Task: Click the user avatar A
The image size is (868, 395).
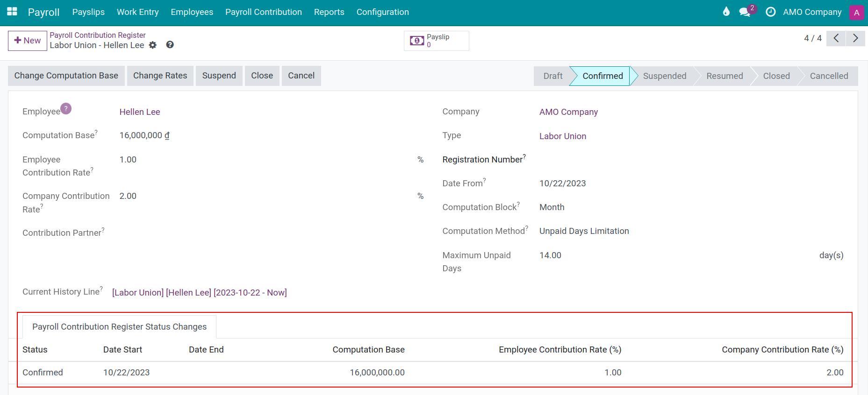Action: [856, 12]
